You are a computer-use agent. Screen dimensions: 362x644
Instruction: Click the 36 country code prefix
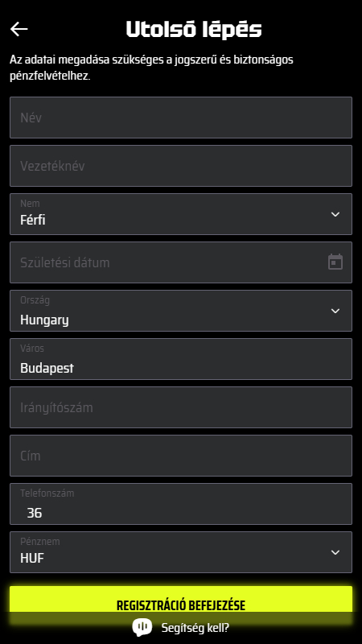(x=35, y=513)
